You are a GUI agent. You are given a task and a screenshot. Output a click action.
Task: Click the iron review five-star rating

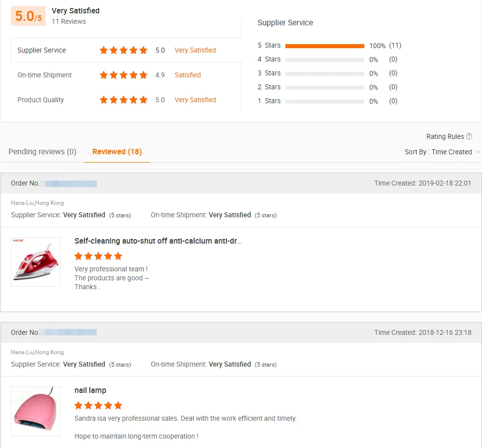(98, 256)
